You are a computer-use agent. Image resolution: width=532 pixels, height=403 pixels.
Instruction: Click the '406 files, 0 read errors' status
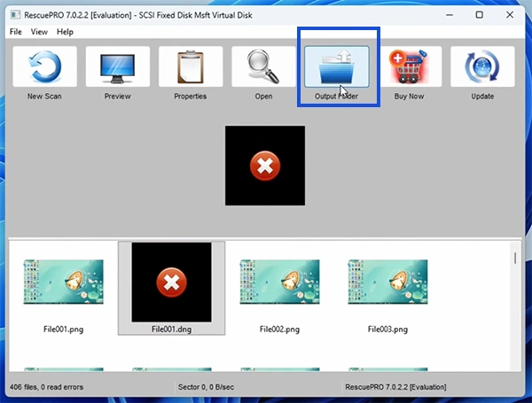pos(46,387)
